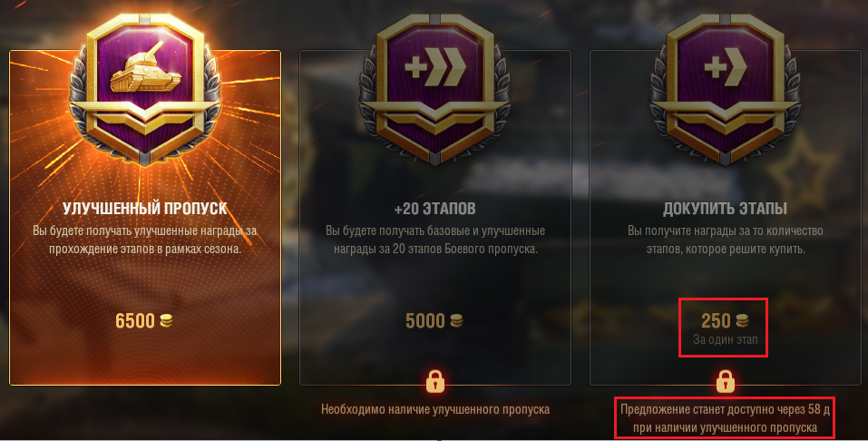This screenshot has width=868, height=441.
Task: Click the gold tank badge emblem
Action: (x=145, y=89)
